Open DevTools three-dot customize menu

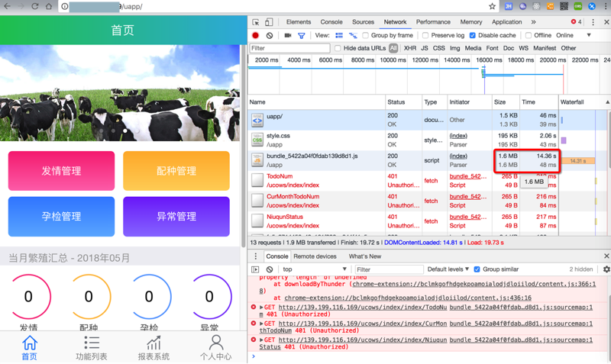click(x=593, y=22)
